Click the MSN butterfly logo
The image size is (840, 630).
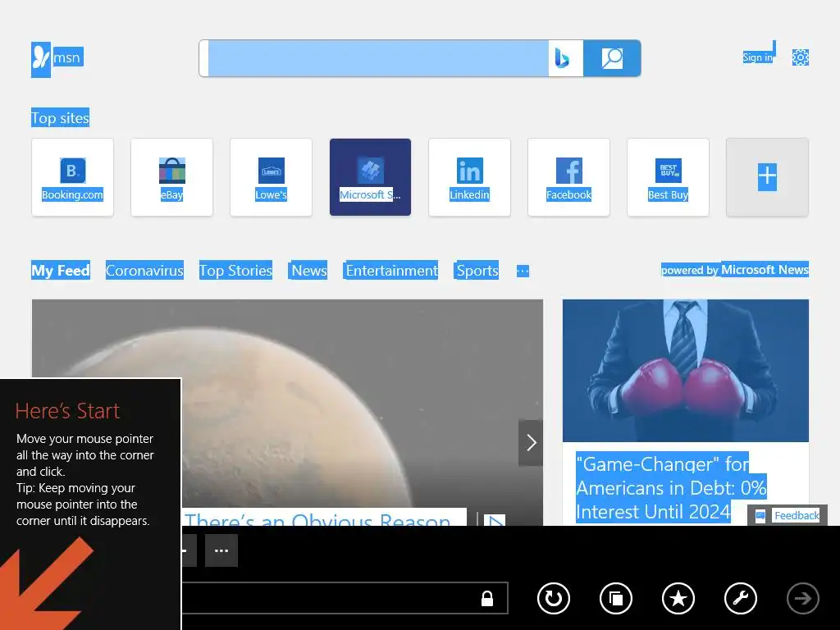(x=41, y=59)
